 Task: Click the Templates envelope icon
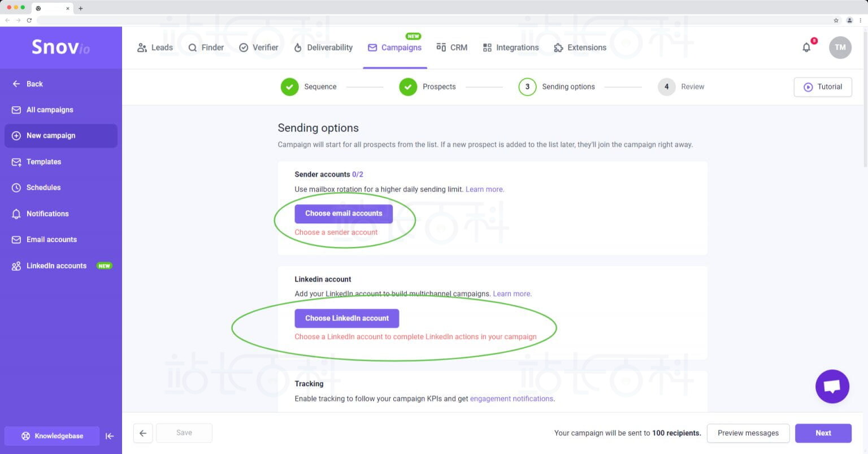click(x=16, y=162)
